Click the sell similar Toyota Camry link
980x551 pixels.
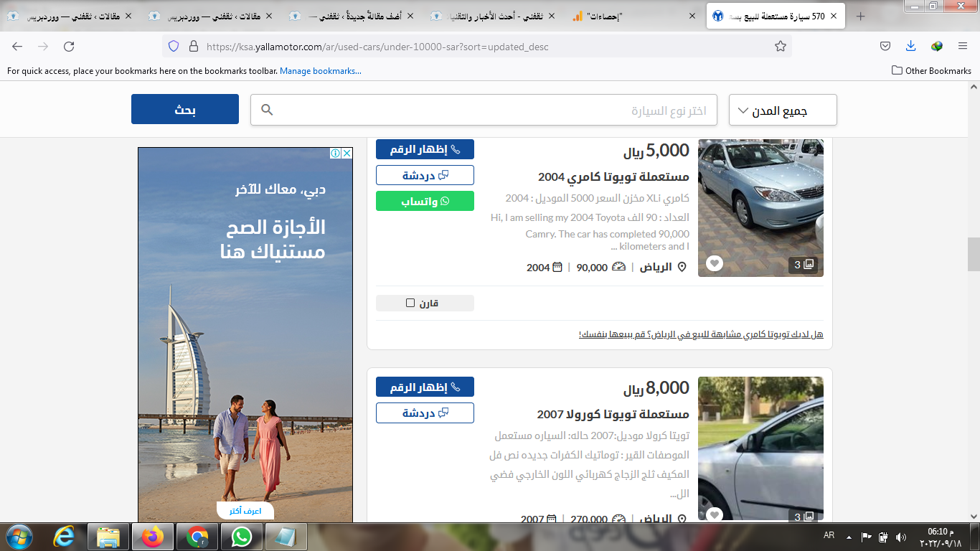pos(701,334)
